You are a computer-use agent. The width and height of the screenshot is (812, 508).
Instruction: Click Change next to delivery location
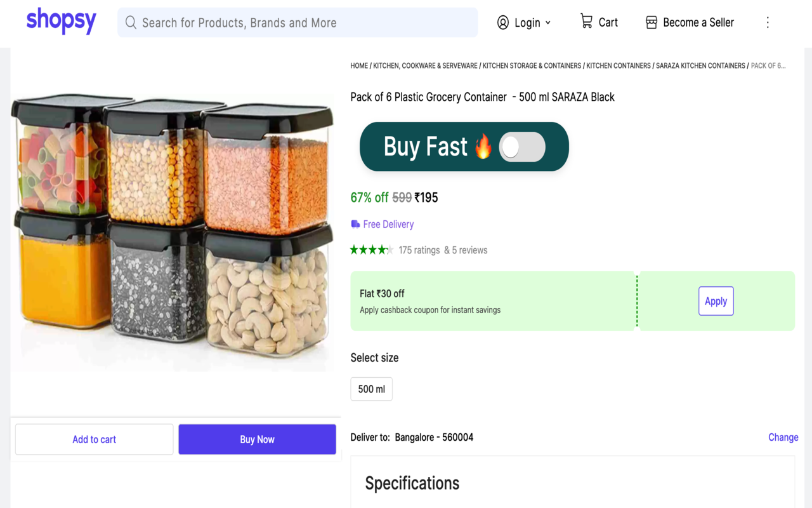pyautogui.click(x=783, y=437)
